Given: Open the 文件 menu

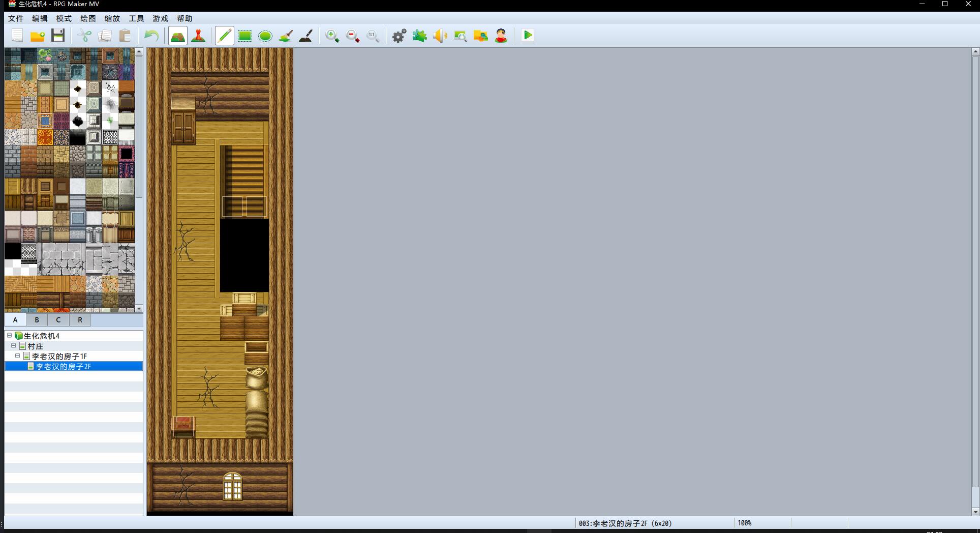Looking at the screenshot, I should (16, 18).
